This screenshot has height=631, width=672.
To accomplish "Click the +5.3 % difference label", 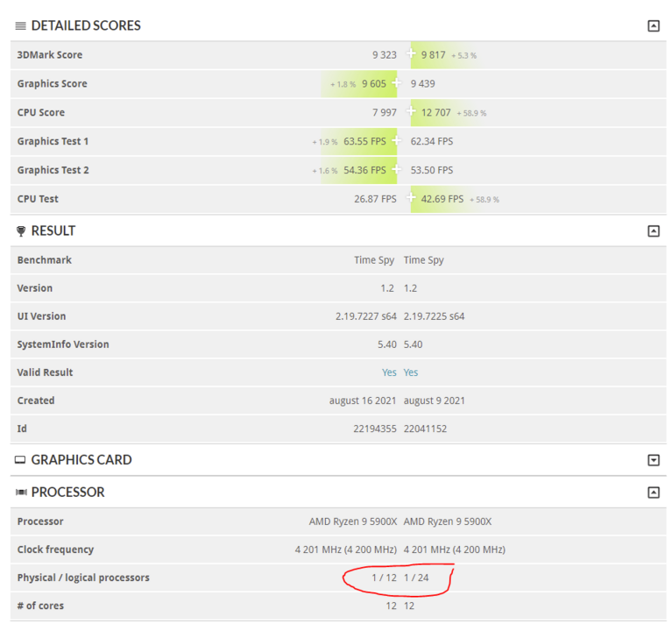I will (x=464, y=56).
